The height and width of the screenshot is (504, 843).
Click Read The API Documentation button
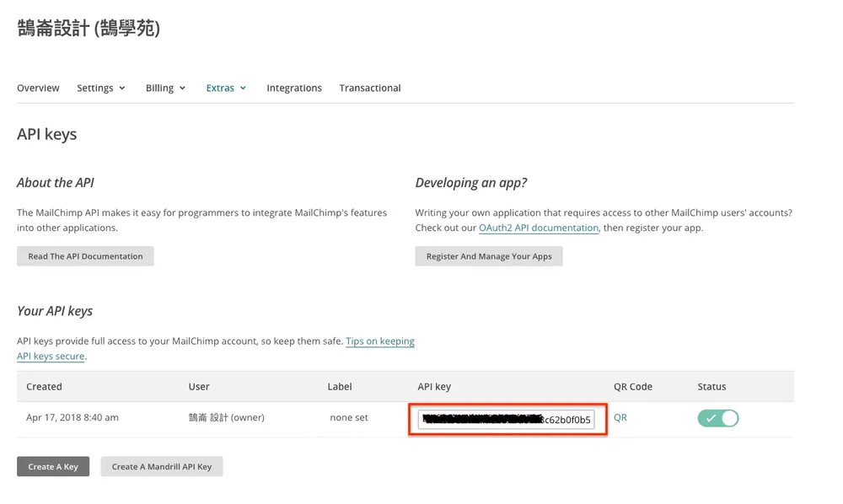[x=85, y=256]
